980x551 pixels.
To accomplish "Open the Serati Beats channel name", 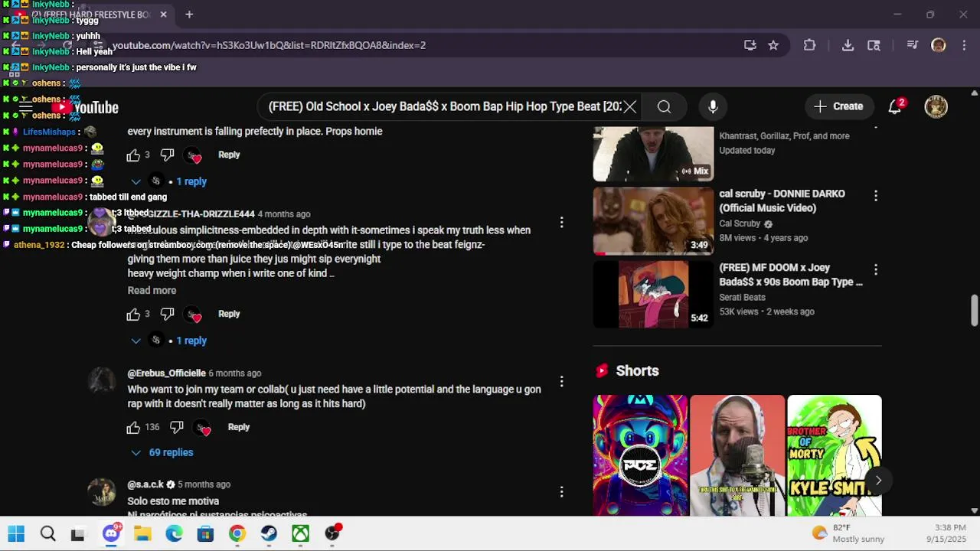I will tap(742, 297).
